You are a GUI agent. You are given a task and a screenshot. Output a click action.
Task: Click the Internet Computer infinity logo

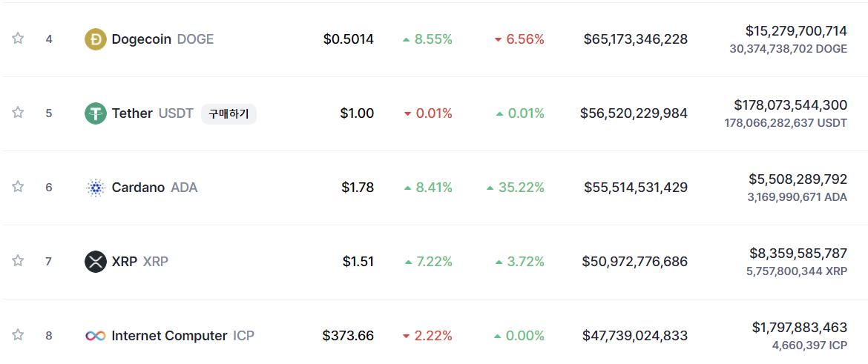click(96, 336)
